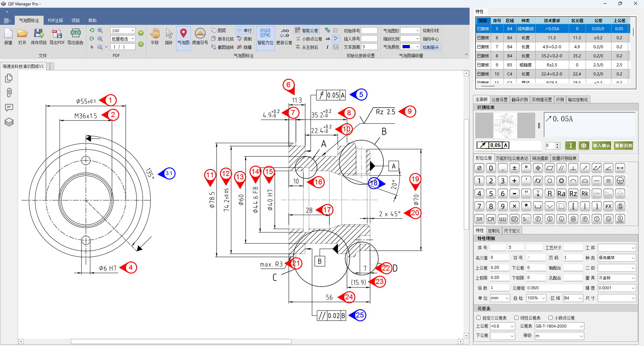Switch to the 公差设置 tab
The height and width of the screenshot is (346, 644).
[499, 100]
